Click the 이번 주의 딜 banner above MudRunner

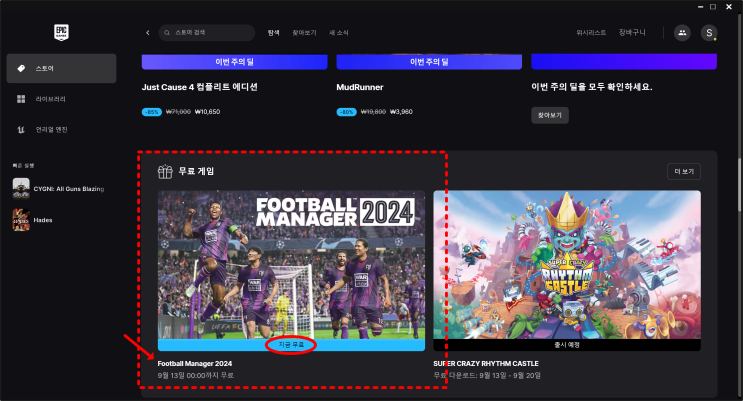click(x=429, y=62)
